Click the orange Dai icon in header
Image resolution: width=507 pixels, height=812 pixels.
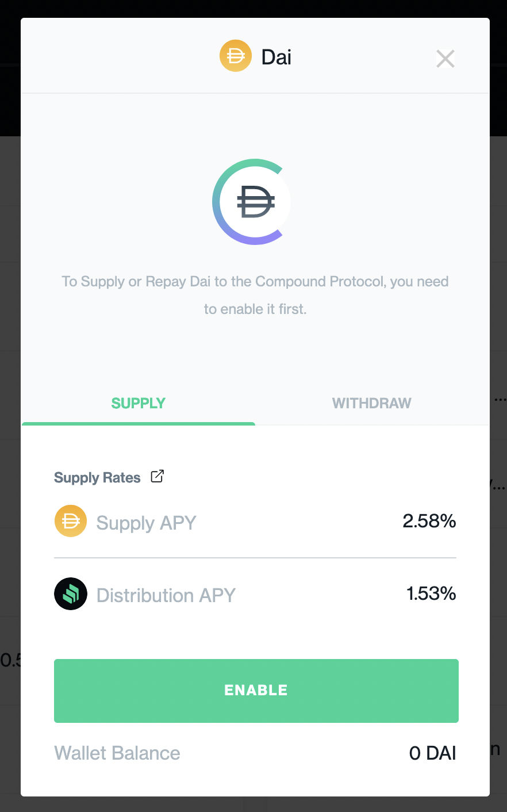pyautogui.click(x=236, y=56)
